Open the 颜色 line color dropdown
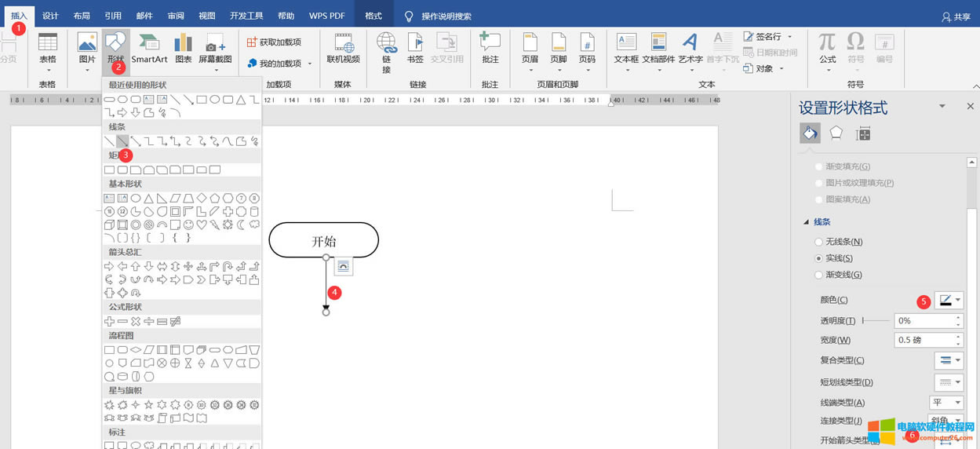The width and height of the screenshot is (980, 449). [949, 300]
